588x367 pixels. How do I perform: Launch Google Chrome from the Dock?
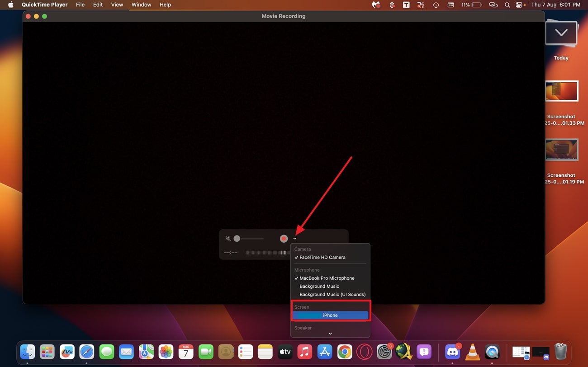(x=345, y=352)
